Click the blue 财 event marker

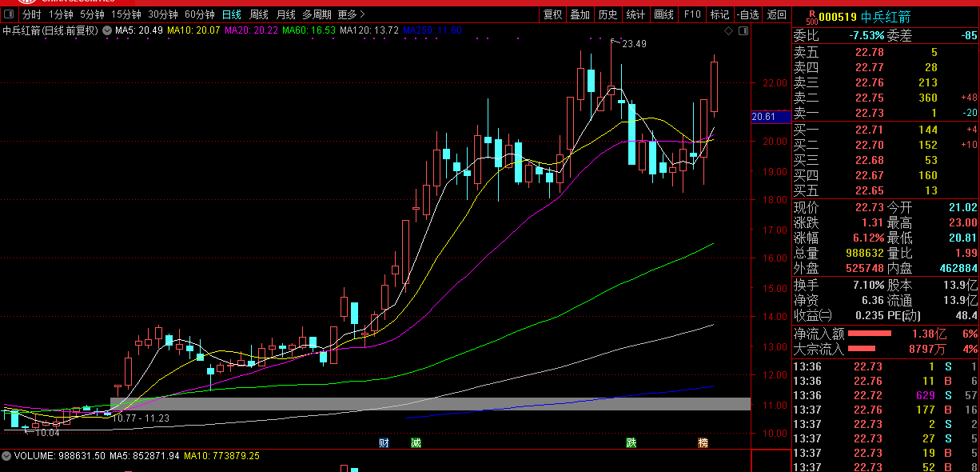[x=384, y=442]
